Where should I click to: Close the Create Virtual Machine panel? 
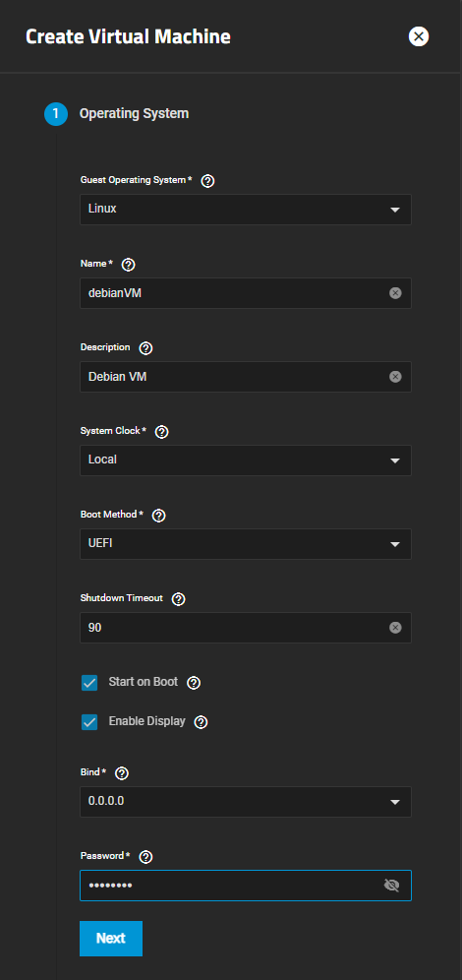[x=419, y=36]
